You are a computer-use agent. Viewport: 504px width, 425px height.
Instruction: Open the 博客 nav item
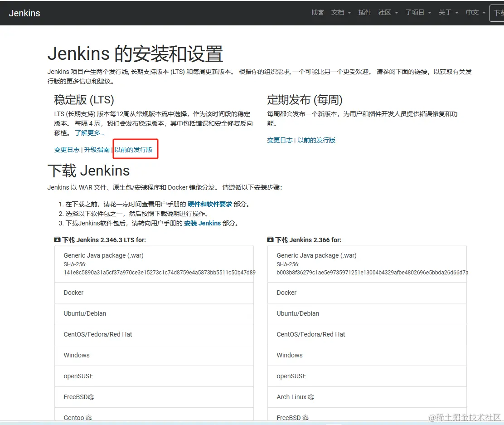(318, 13)
